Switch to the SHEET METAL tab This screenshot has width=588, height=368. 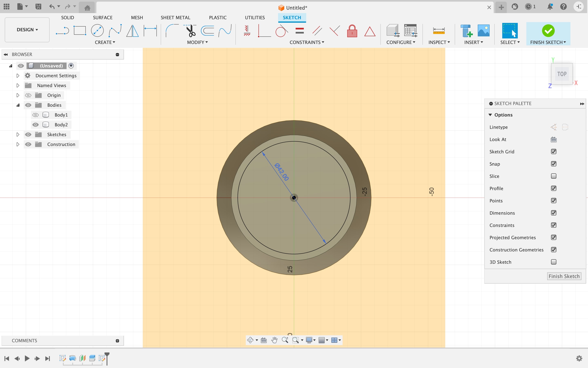pyautogui.click(x=175, y=18)
